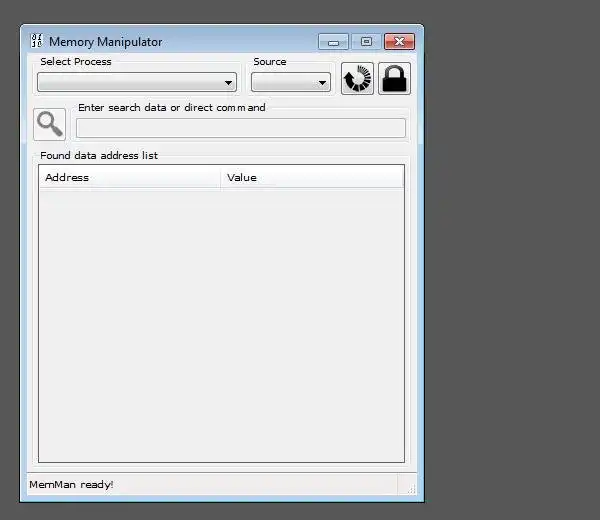The width and height of the screenshot is (600, 520).
Task: Click the Value column header
Action: [312, 178]
